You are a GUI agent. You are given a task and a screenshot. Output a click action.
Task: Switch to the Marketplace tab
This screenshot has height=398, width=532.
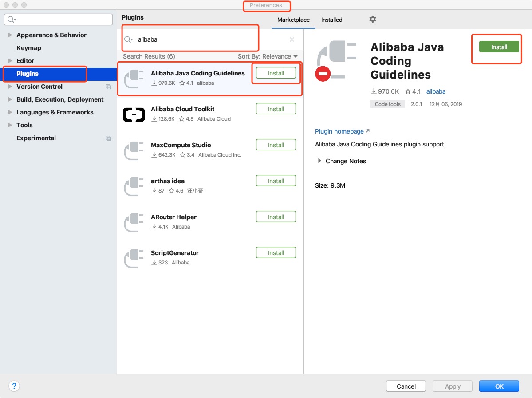[x=293, y=20]
